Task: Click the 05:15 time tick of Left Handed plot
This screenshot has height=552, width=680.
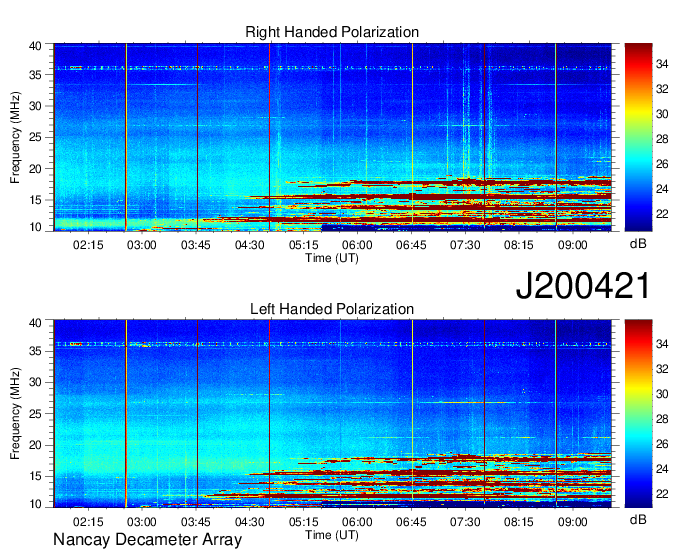Action: click(304, 522)
